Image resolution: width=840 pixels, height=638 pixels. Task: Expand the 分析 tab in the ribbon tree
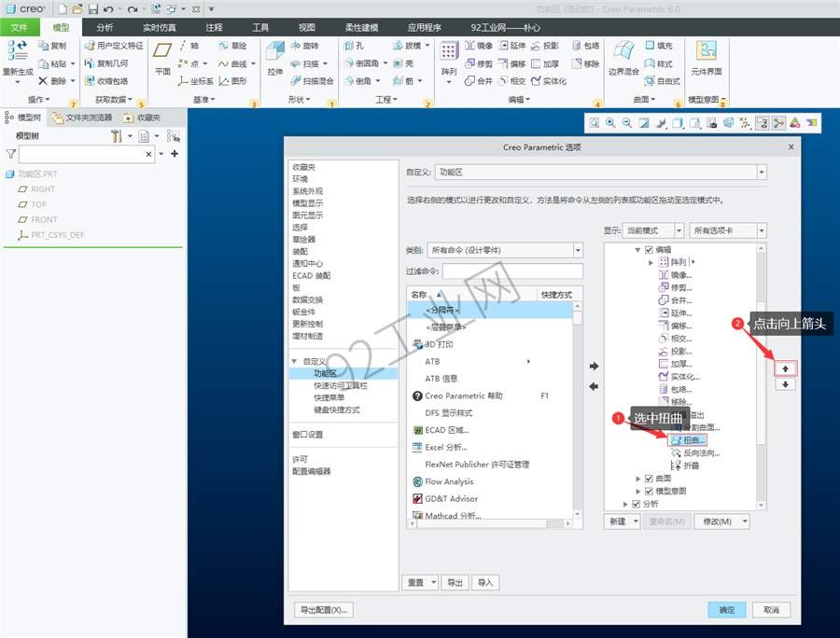[x=625, y=504]
